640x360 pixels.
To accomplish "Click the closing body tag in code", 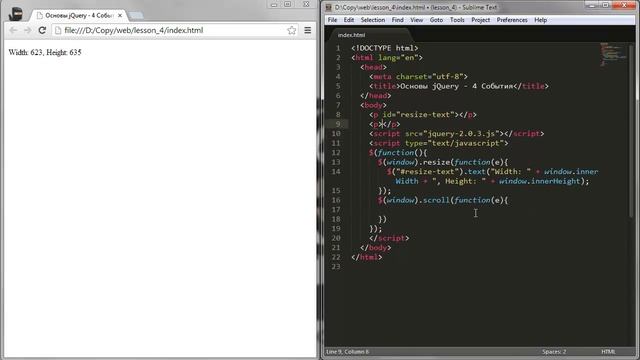I will [376, 248].
